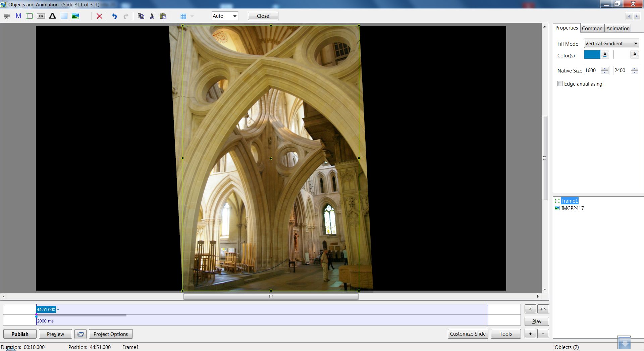Insert a Text object with the A icon

coord(53,16)
